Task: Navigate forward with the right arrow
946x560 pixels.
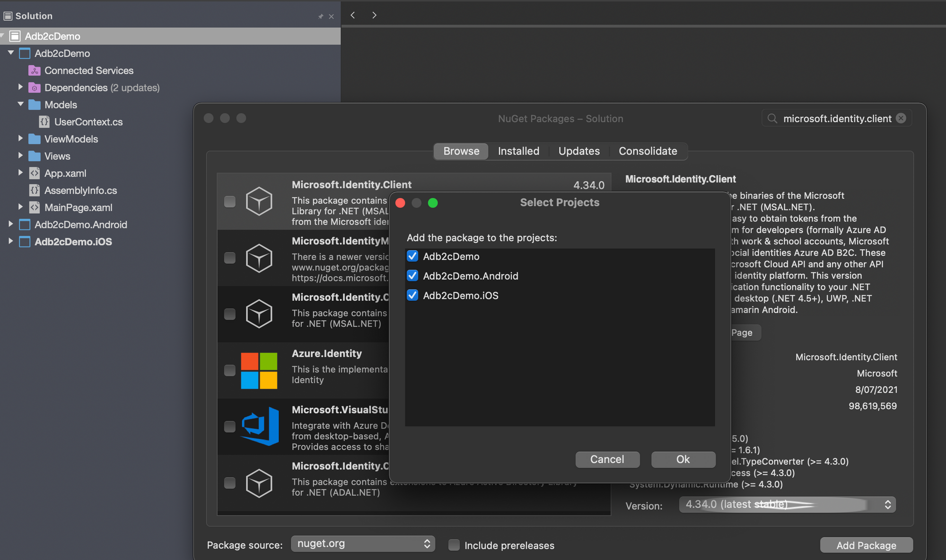Action: tap(374, 15)
